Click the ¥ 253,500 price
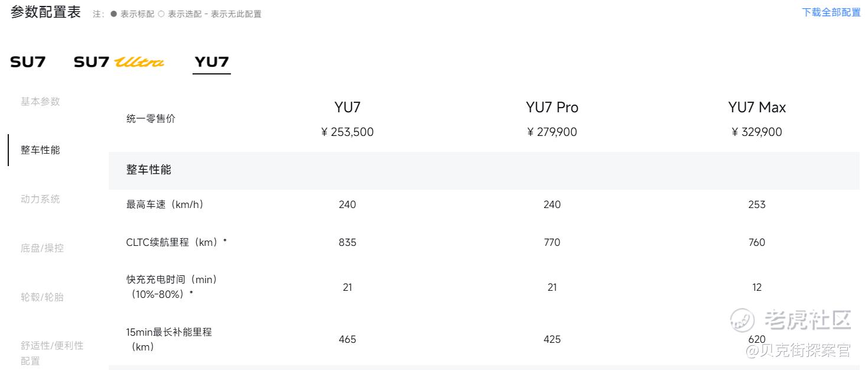Image resolution: width=868 pixels, height=370 pixels. pos(347,132)
